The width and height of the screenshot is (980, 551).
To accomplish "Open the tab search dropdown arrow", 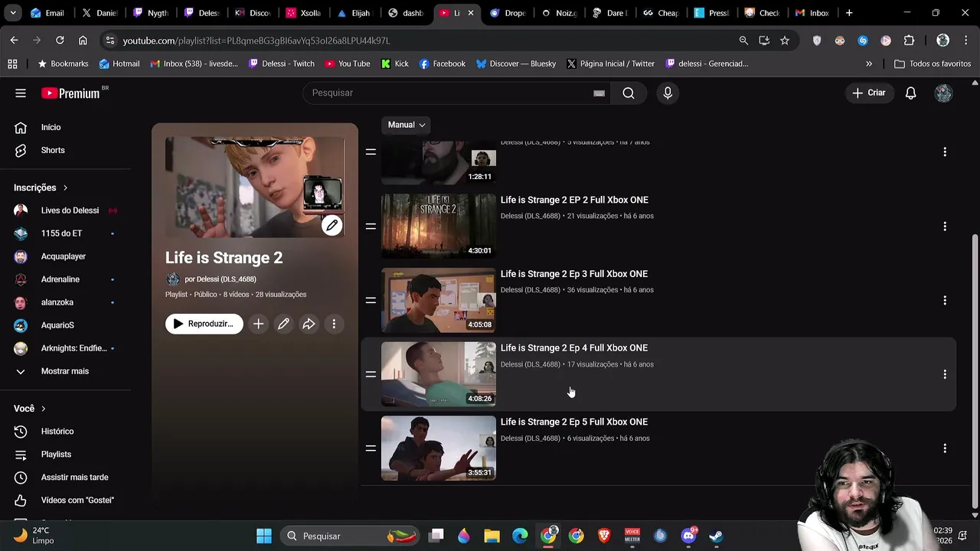I will (x=13, y=13).
